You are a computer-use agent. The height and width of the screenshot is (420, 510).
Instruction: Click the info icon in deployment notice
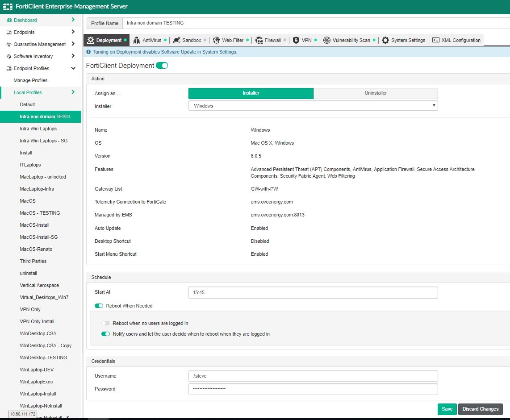(x=88, y=52)
